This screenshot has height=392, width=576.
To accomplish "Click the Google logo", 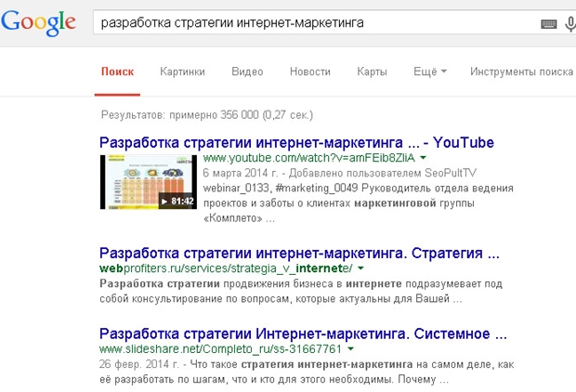I will pos(38,23).
